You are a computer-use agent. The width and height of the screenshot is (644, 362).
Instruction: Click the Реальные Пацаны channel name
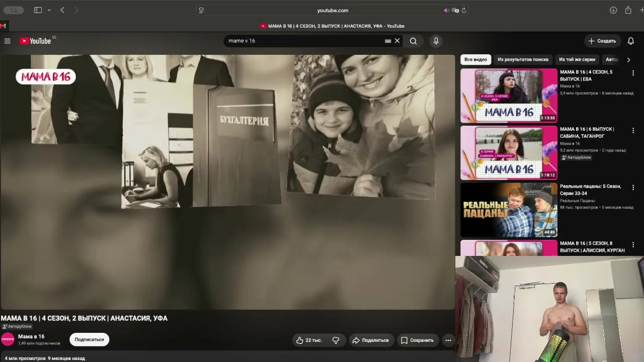[577, 201]
